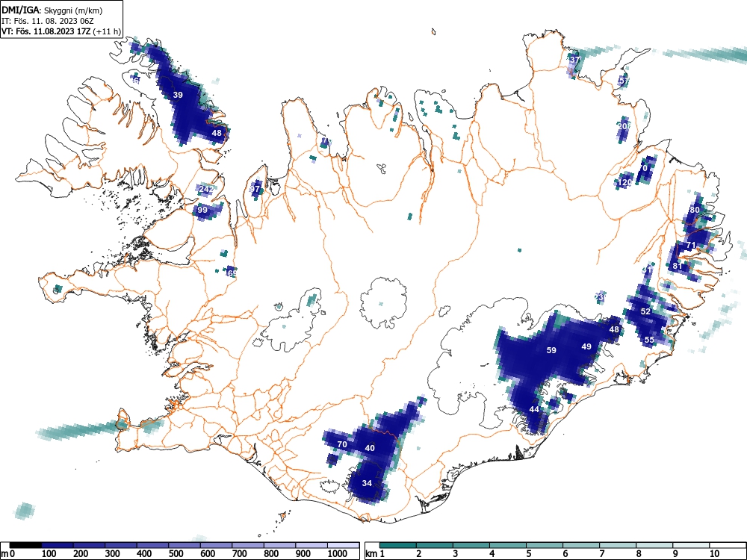The height and width of the screenshot is (560, 747).
Task: Click the "10" tick of the km legend
Action: coord(714,554)
